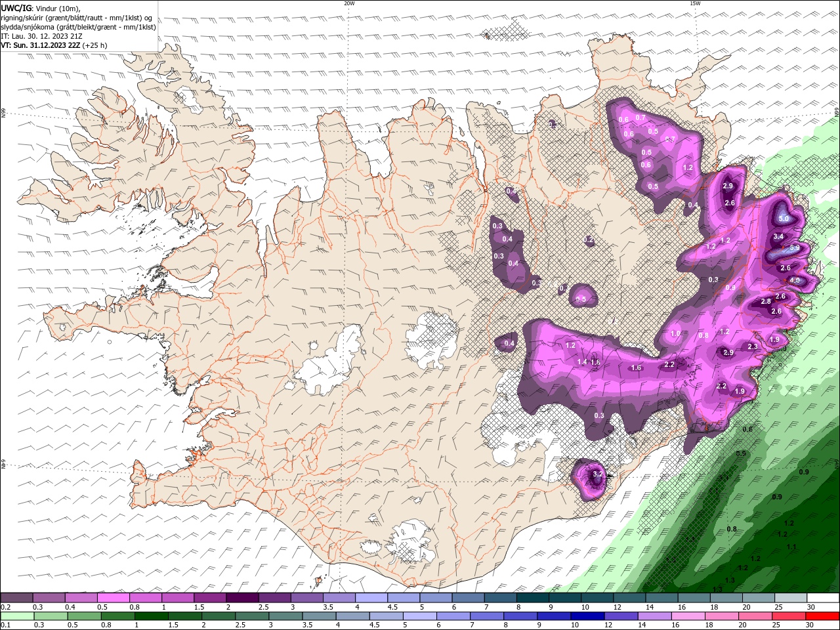Viewport: 840px width, 630px height.
Task: Select the bright red swatch after bottom-row 30
Action: [822, 616]
